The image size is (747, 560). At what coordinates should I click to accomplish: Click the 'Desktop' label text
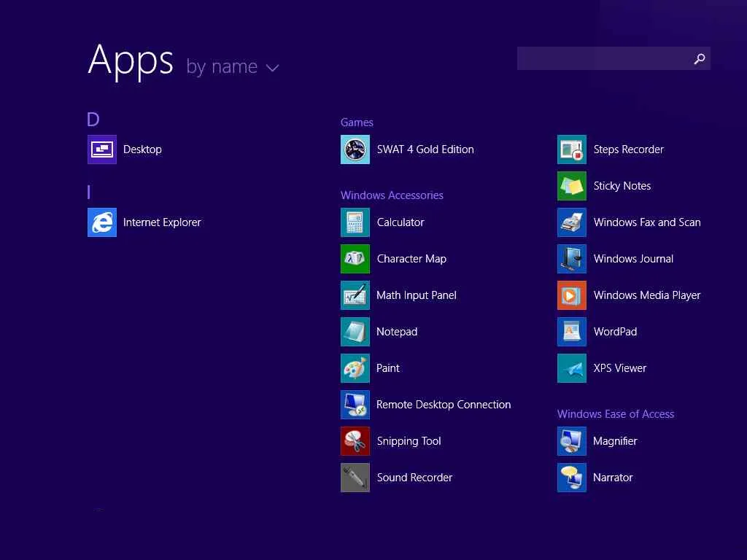[142, 149]
